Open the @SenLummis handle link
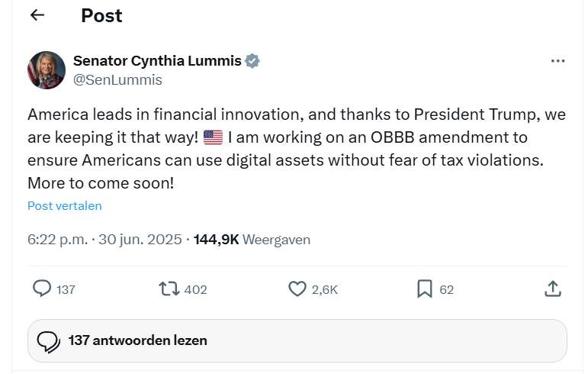Viewport: 588px width, 374px height. coord(117,79)
